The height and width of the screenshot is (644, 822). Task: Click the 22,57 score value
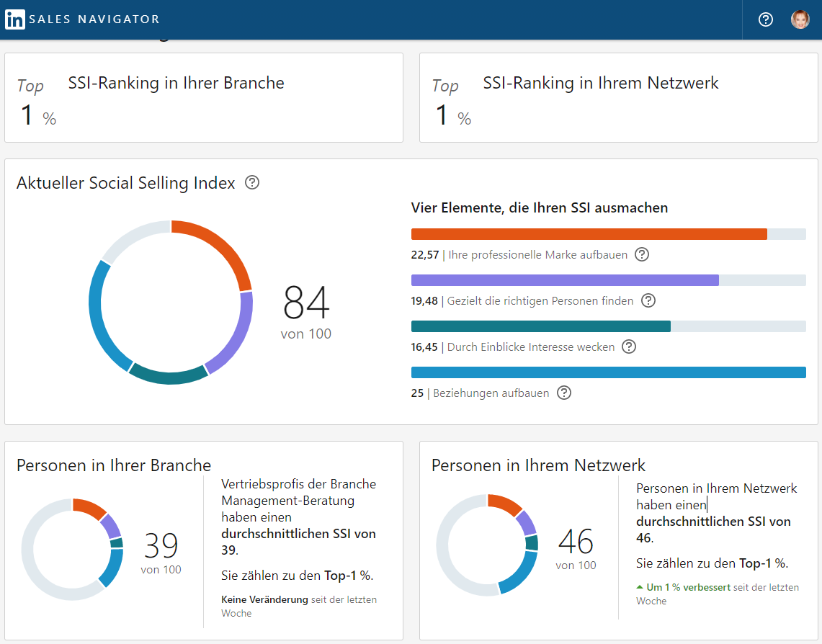pyautogui.click(x=424, y=255)
